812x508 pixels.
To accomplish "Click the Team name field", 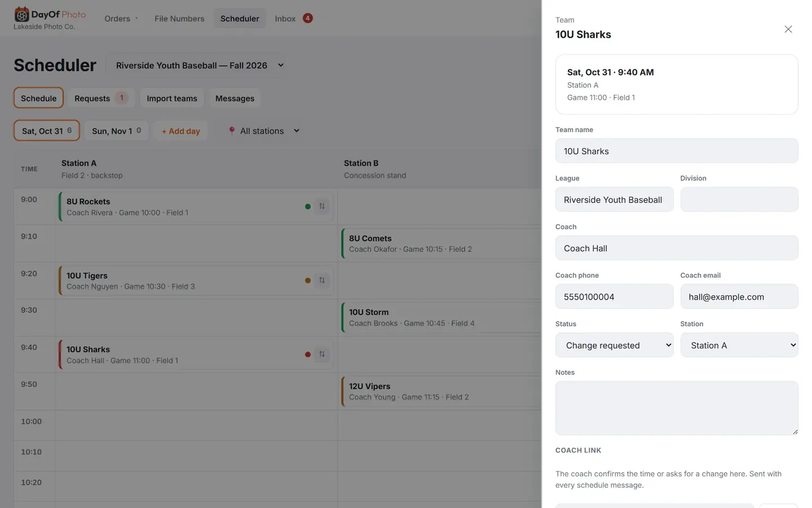I will click(x=677, y=151).
